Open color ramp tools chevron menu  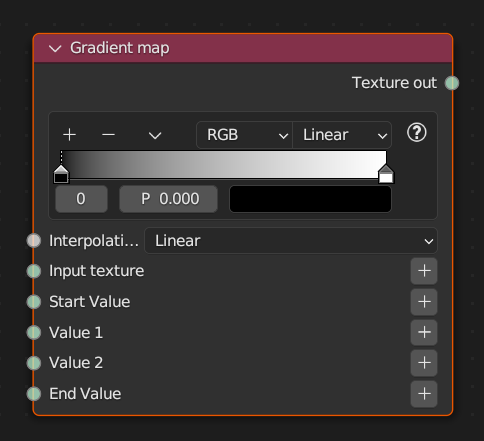tap(155, 135)
